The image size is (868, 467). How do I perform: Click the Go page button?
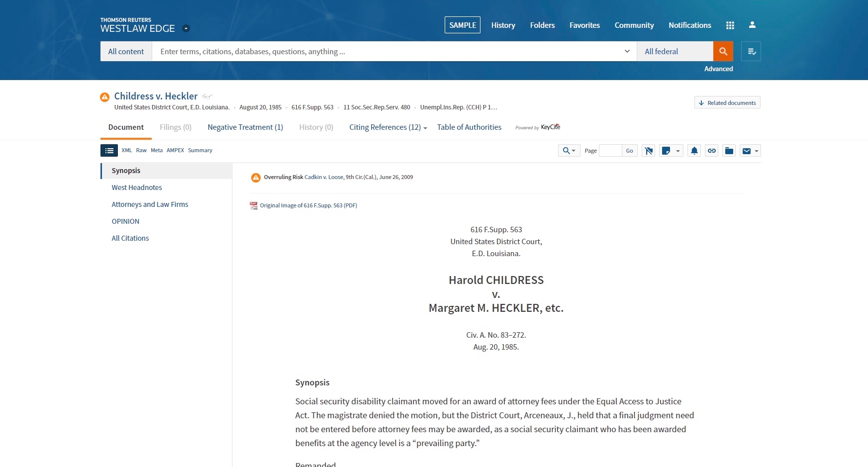pyautogui.click(x=629, y=151)
